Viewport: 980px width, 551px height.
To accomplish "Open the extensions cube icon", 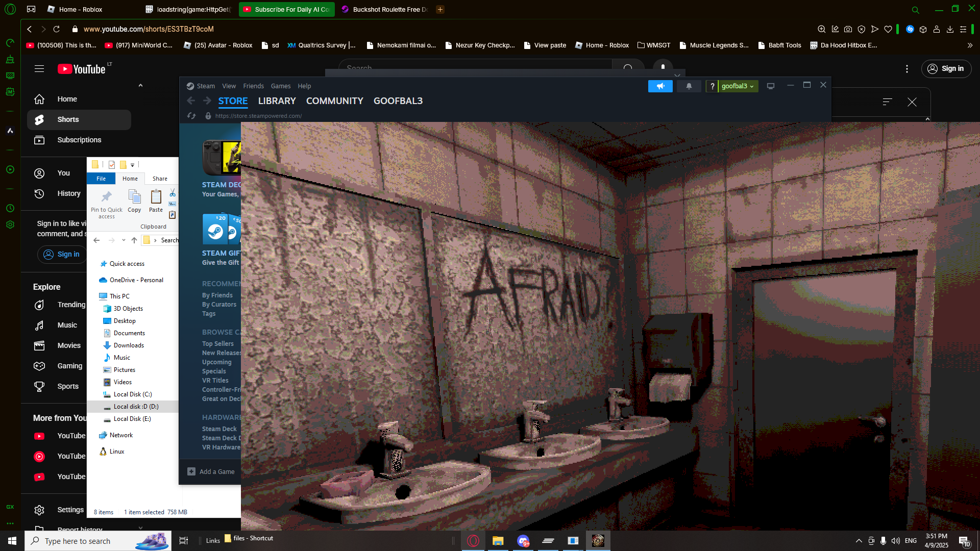I will [x=923, y=29].
